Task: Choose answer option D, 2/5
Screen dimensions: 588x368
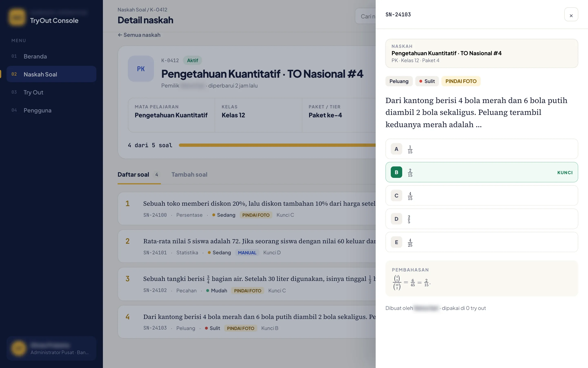Action: (482, 219)
